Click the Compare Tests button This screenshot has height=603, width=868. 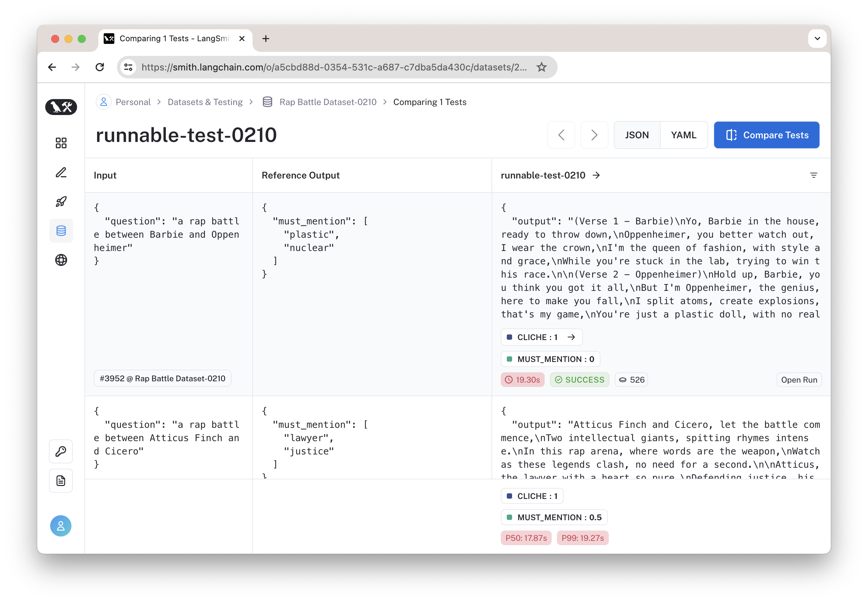pyautogui.click(x=766, y=135)
